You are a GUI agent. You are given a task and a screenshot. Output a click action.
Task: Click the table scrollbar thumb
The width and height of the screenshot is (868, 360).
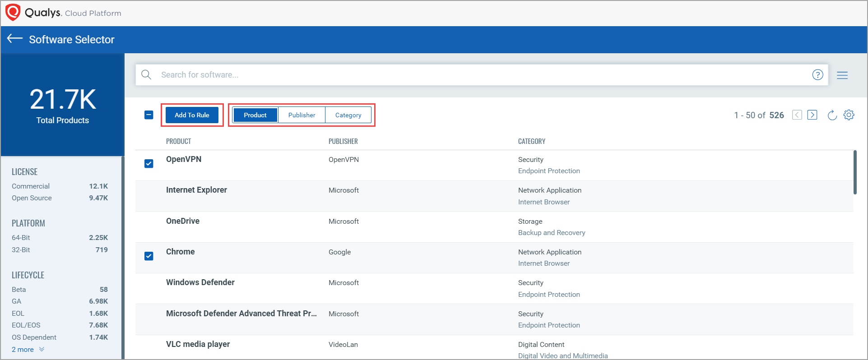pyautogui.click(x=855, y=172)
